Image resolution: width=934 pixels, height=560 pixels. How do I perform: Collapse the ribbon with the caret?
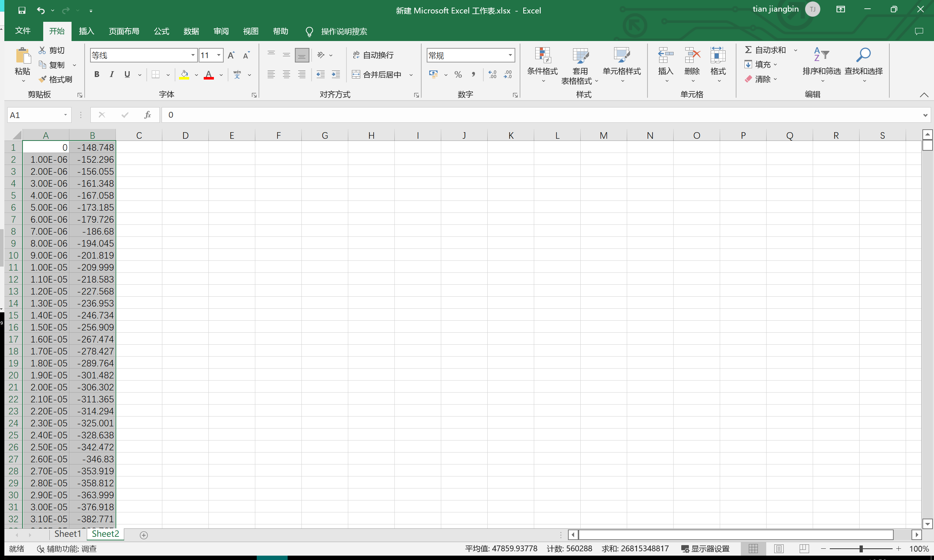924,95
